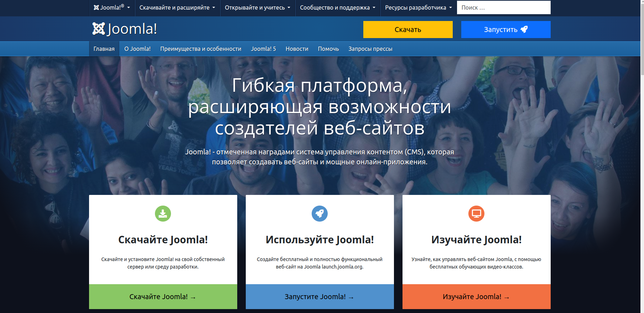Image resolution: width=644 pixels, height=313 pixels.
Task: Focus the Поиск search field
Action: 504,7
